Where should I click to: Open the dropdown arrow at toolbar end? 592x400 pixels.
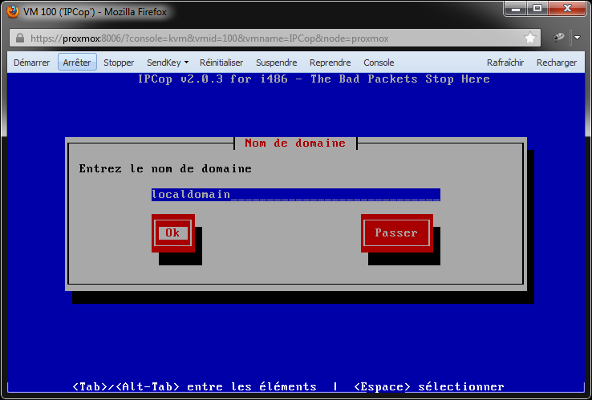coord(577,37)
